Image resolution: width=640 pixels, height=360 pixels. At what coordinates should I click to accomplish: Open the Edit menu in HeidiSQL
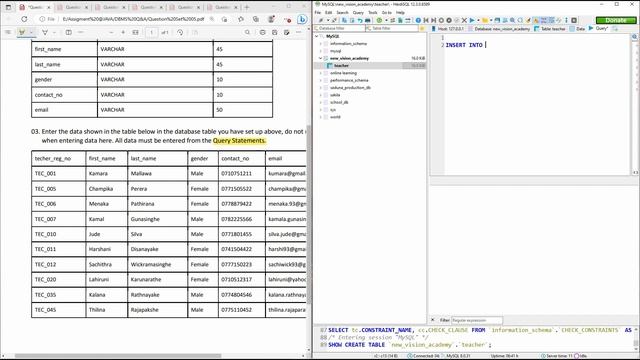pos(329,13)
